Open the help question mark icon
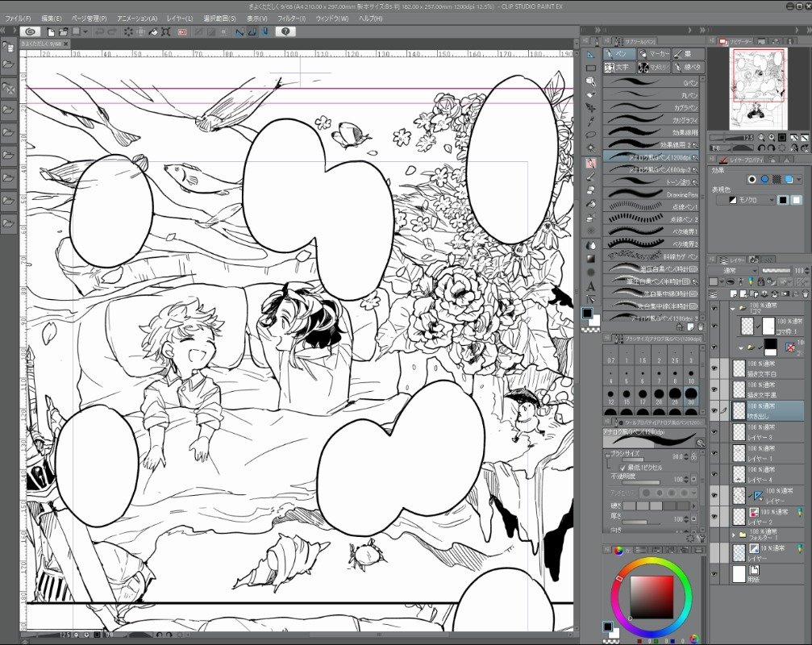Viewport: 812px width, 645px height. point(285,32)
